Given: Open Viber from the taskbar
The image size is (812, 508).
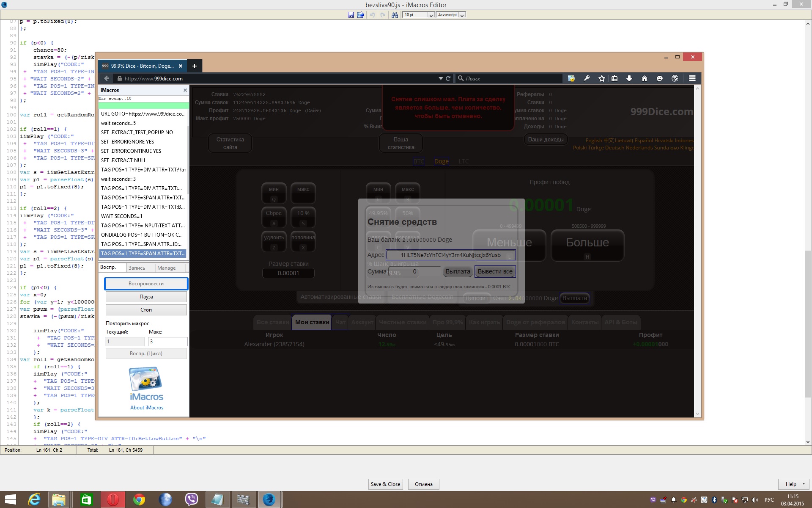Looking at the screenshot, I should (x=192, y=500).
